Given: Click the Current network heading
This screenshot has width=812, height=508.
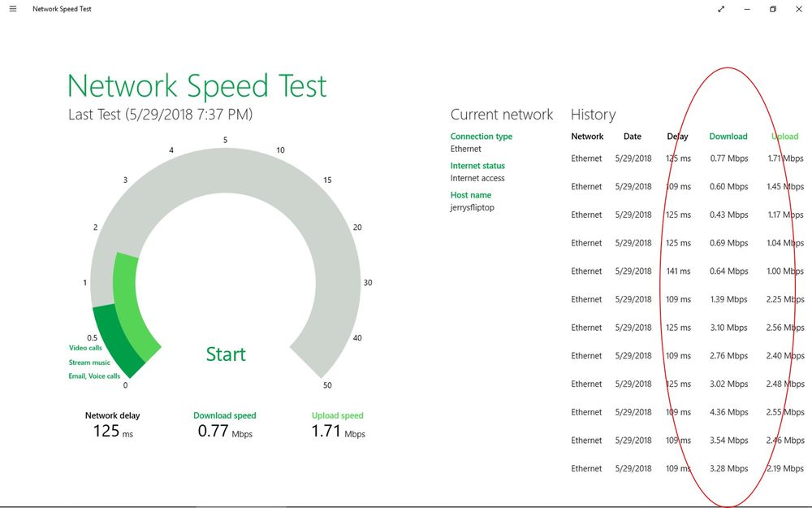Looking at the screenshot, I should [x=502, y=115].
